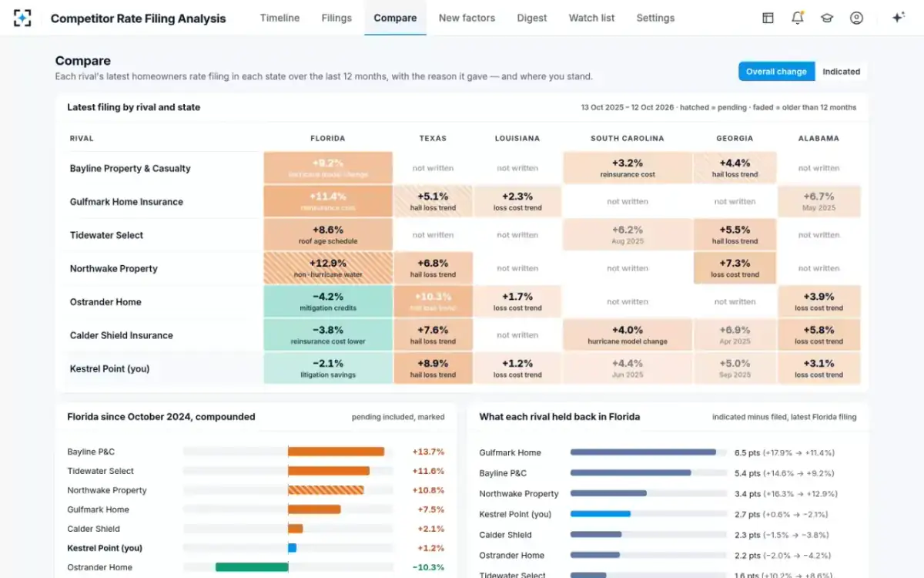The height and width of the screenshot is (578, 924).
Task: Select the ALABAMA column header
Action: [x=819, y=139]
